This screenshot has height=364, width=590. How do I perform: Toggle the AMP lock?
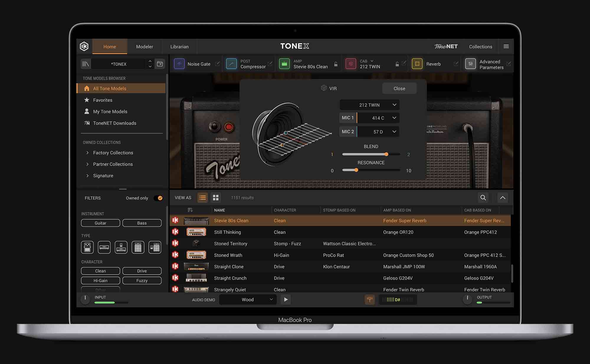pyautogui.click(x=336, y=64)
